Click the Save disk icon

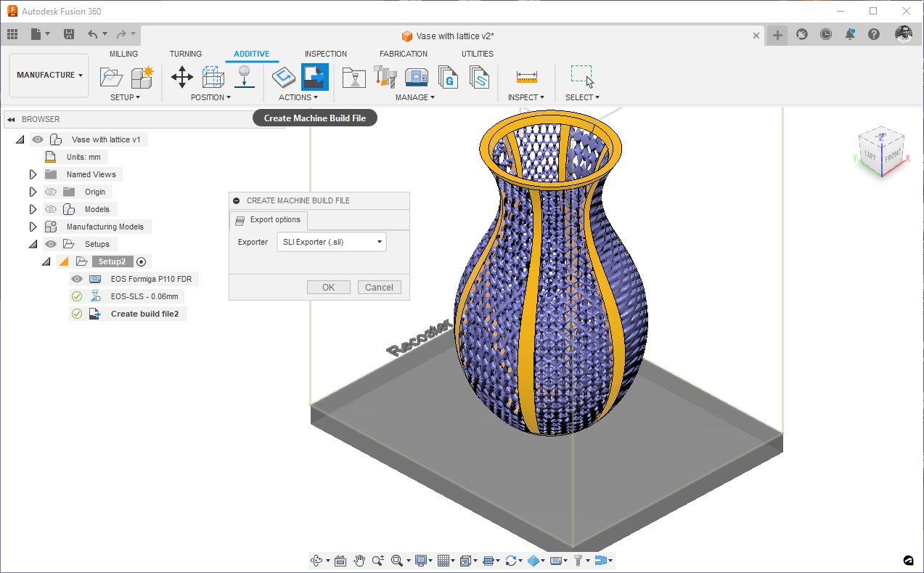(69, 34)
